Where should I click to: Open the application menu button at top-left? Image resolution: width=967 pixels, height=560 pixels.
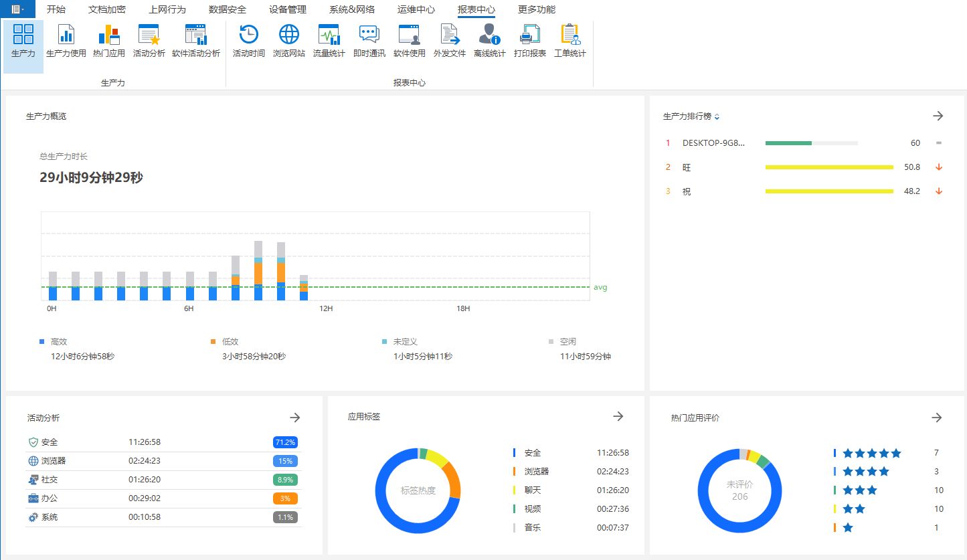tap(18, 9)
